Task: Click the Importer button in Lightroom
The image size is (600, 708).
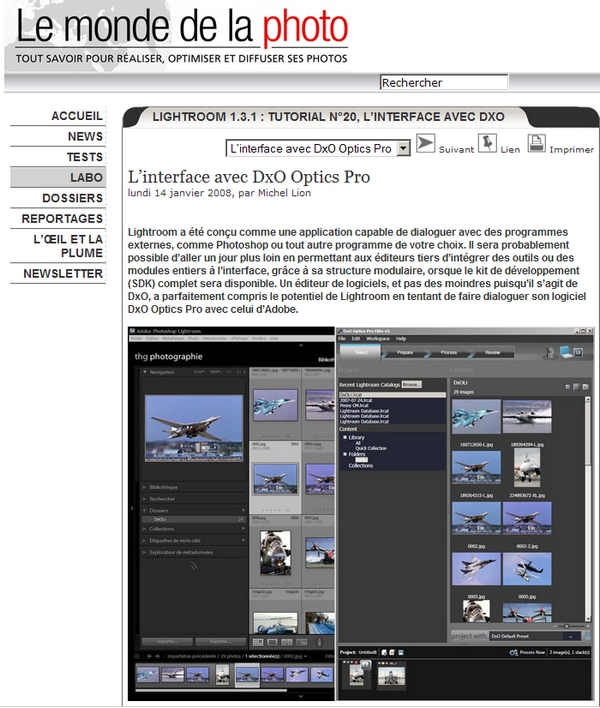Action: tap(167, 642)
